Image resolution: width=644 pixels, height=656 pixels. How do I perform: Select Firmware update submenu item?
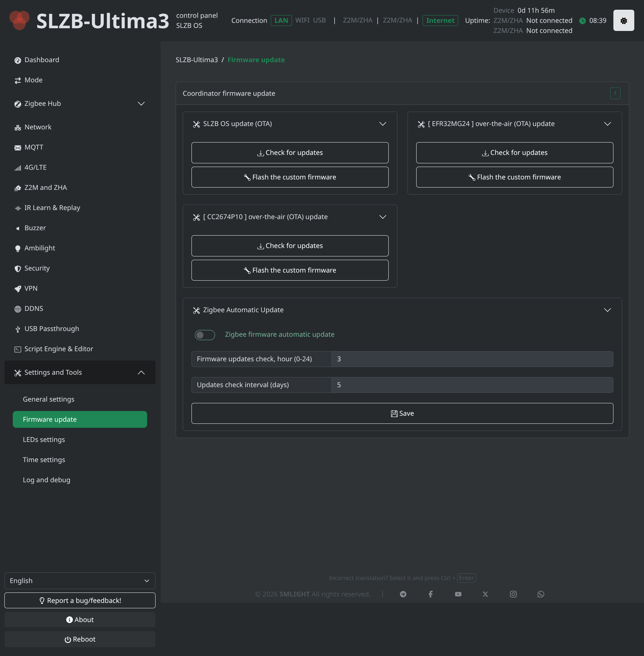[x=80, y=419]
